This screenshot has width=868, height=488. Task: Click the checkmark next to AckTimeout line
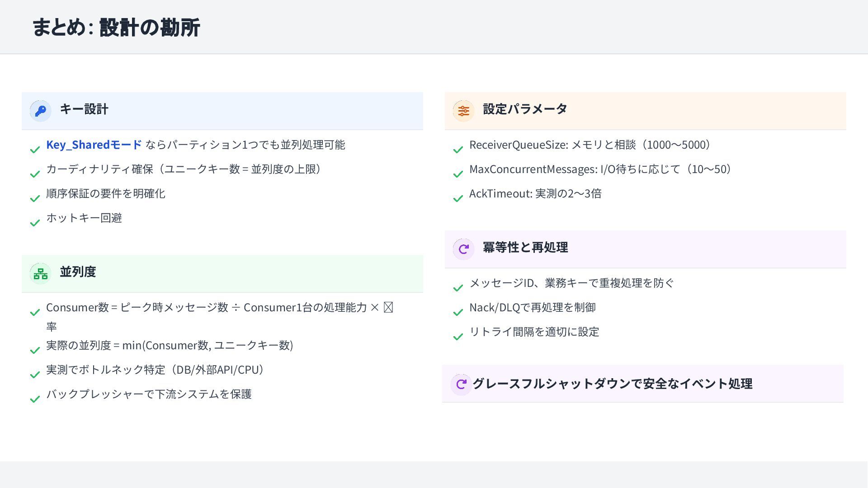tap(458, 198)
